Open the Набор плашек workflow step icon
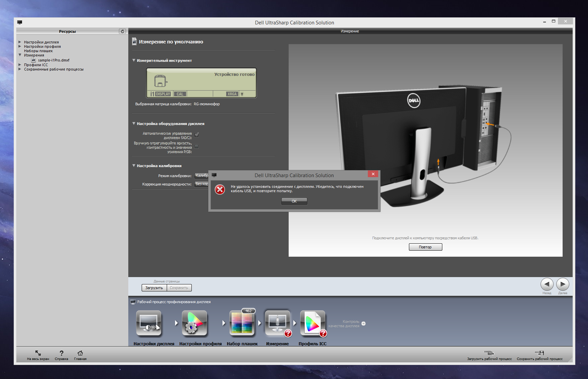The image size is (588, 379). pos(242,323)
